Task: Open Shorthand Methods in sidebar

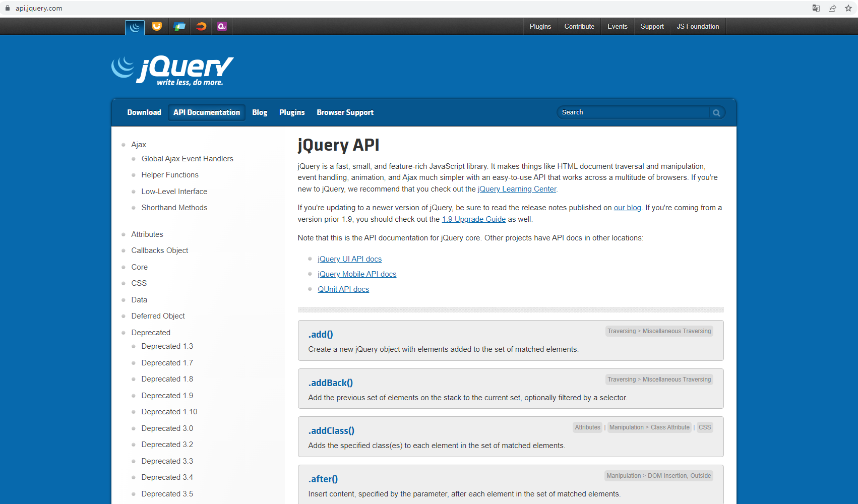Action: coord(174,208)
